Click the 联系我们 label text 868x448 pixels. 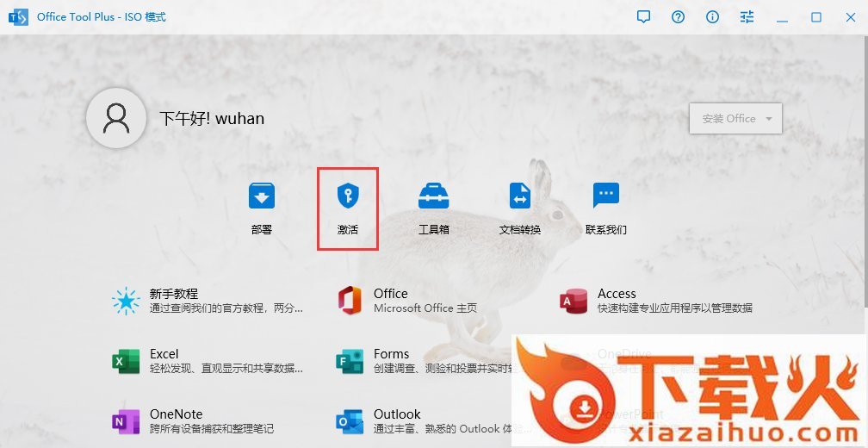tap(606, 229)
